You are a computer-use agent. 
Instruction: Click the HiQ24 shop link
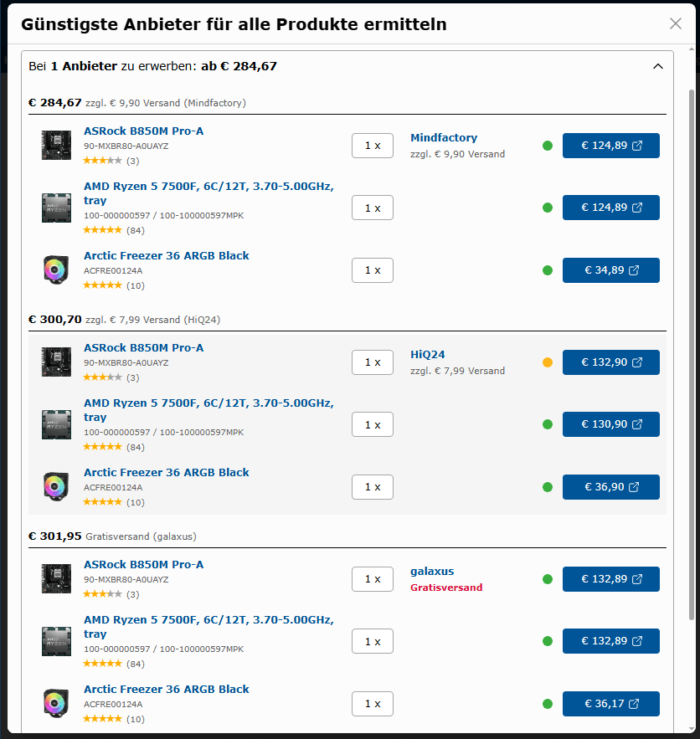[428, 355]
